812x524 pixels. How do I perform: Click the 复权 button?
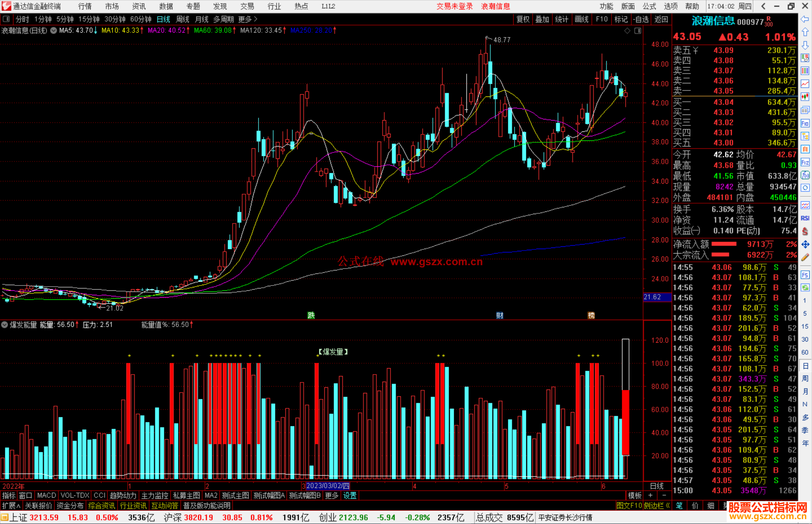click(523, 19)
